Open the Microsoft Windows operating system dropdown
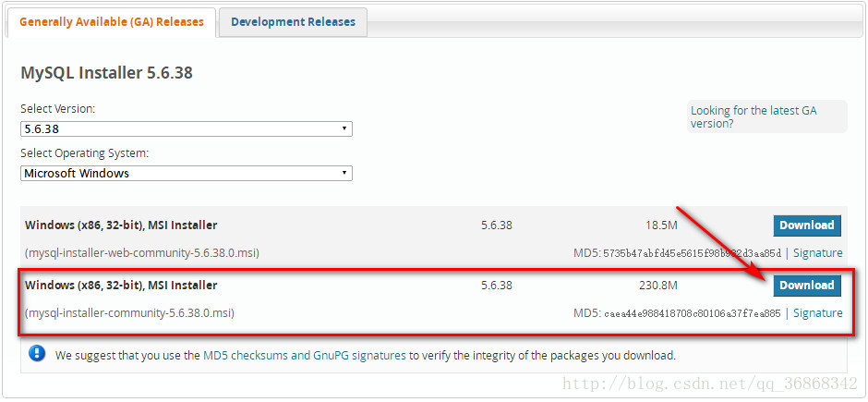868x402 pixels. click(186, 174)
